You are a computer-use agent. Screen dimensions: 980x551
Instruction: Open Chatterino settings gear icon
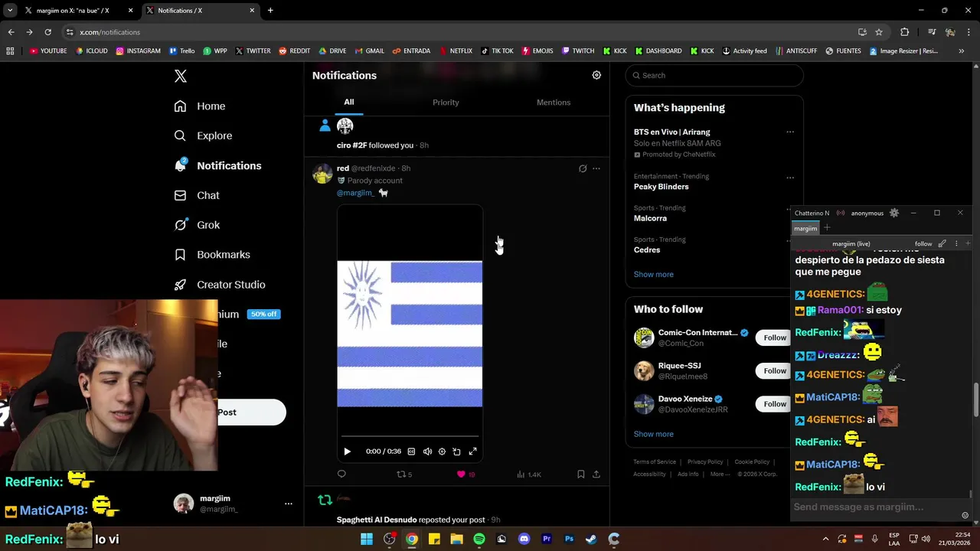[x=893, y=213]
